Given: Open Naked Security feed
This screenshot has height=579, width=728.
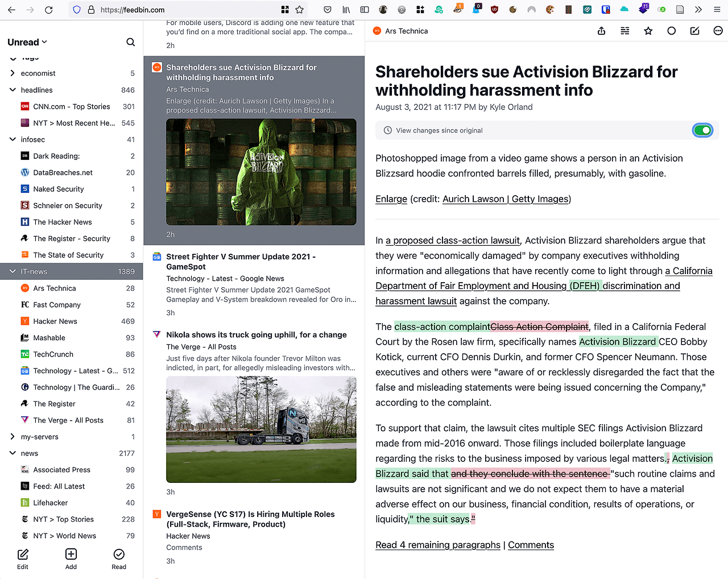Looking at the screenshot, I should pos(72,189).
